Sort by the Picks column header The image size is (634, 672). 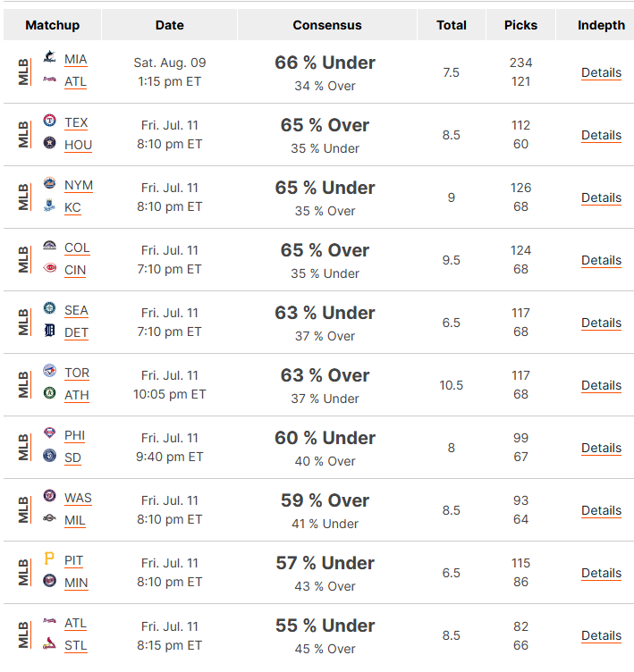pos(520,25)
